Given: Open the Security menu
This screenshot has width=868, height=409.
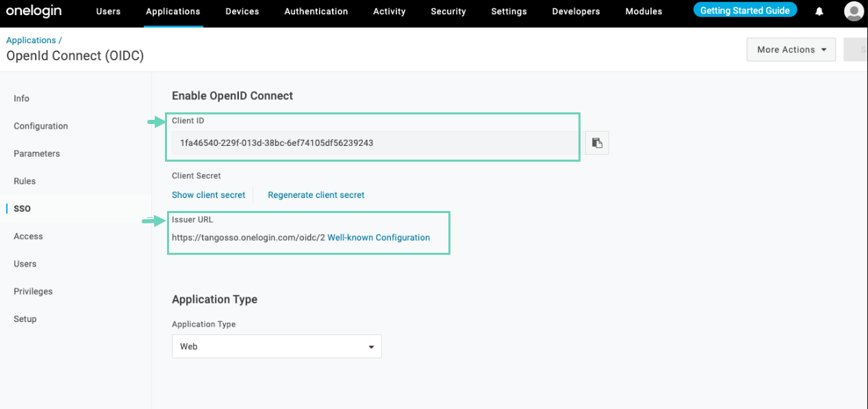Looking at the screenshot, I should coord(448,12).
